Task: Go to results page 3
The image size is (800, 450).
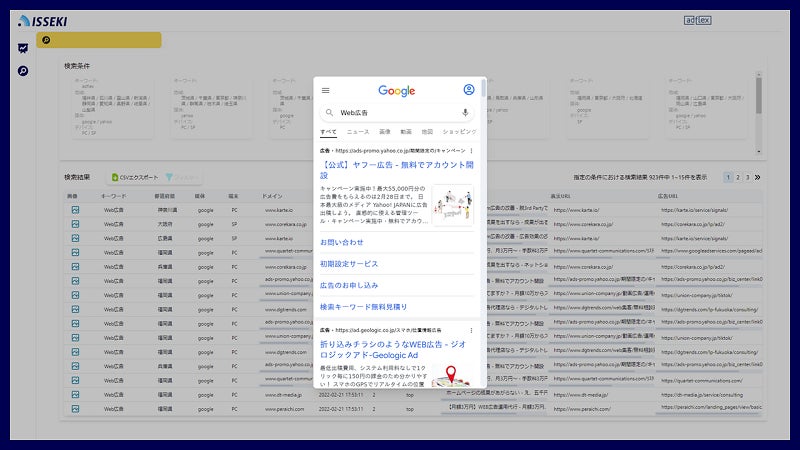Action: point(747,177)
